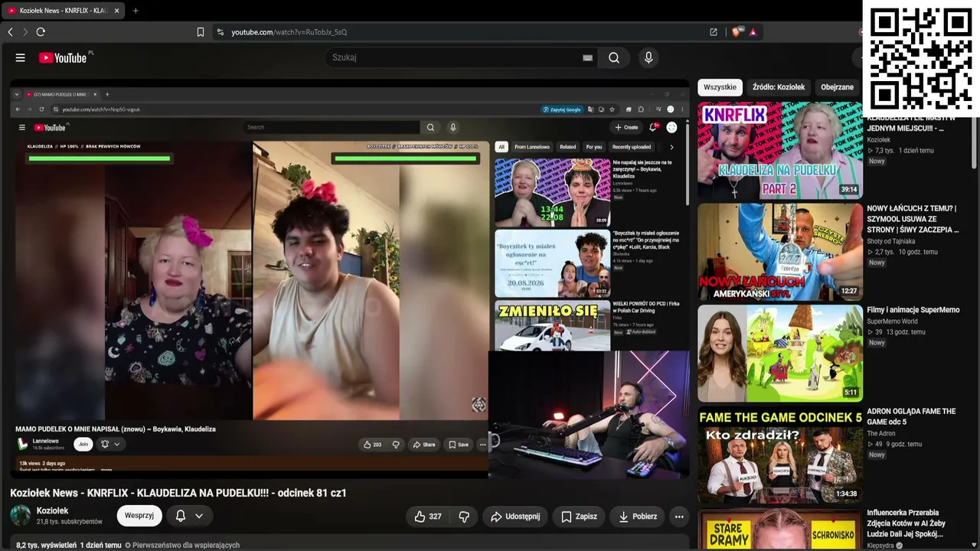Open 'The Adron' channel link

pyautogui.click(x=882, y=433)
